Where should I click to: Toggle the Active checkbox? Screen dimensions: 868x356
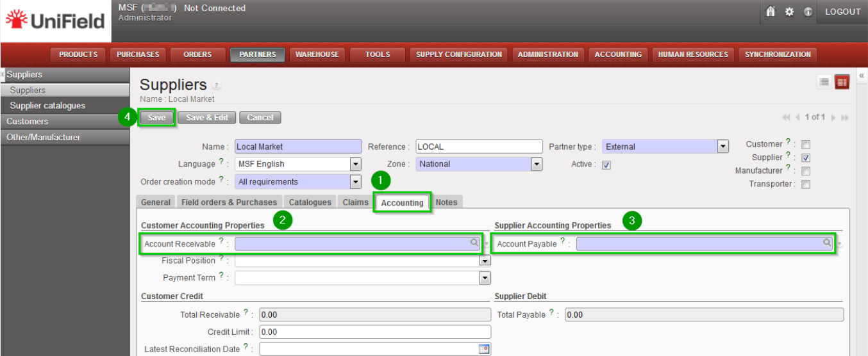[x=606, y=165]
